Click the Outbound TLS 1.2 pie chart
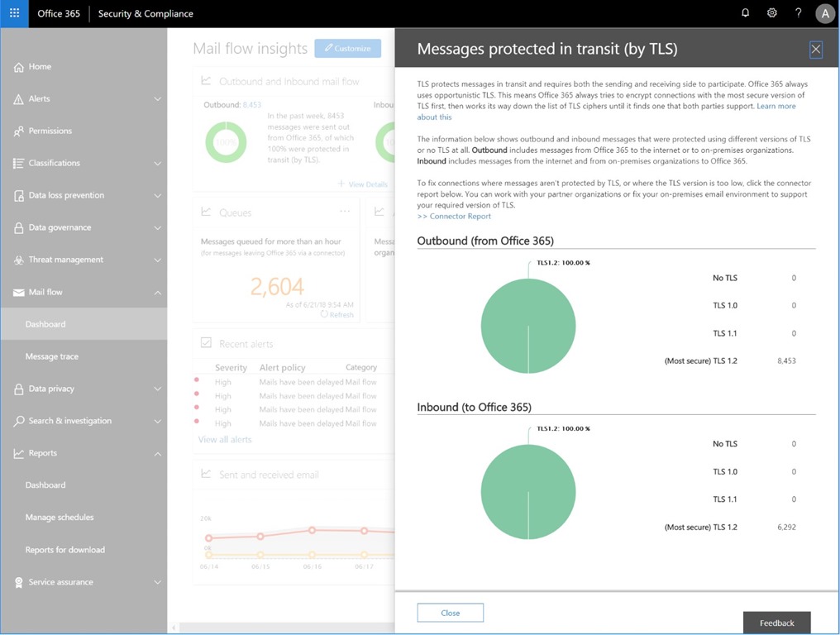840x635 pixels. (x=528, y=326)
